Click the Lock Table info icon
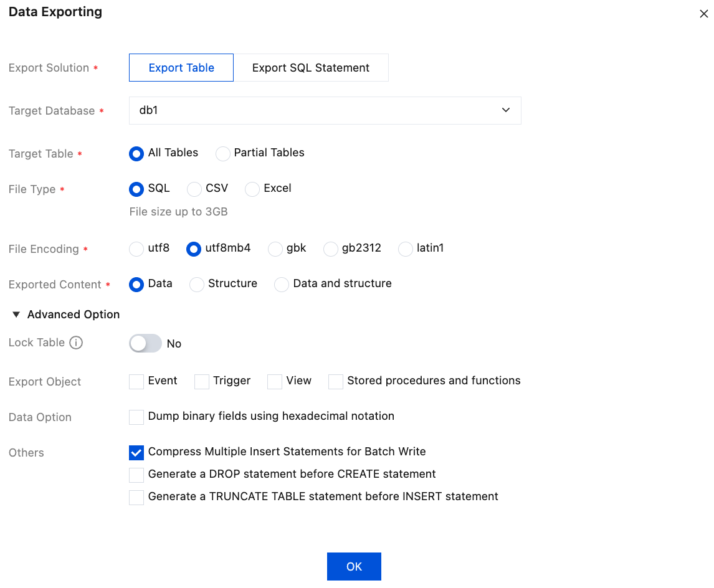 tap(76, 343)
